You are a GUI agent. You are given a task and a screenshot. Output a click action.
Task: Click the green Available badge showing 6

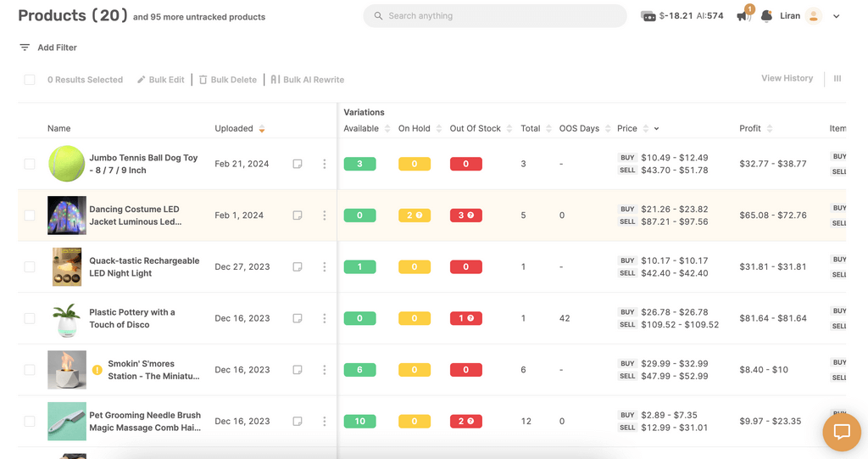(x=359, y=370)
